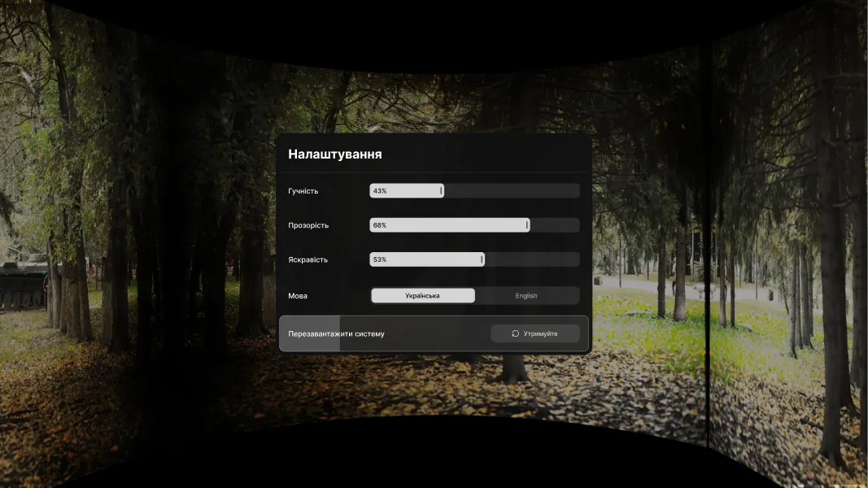Click the Утримуйте restart button
The height and width of the screenshot is (488, 868).
tap(535, 333)
